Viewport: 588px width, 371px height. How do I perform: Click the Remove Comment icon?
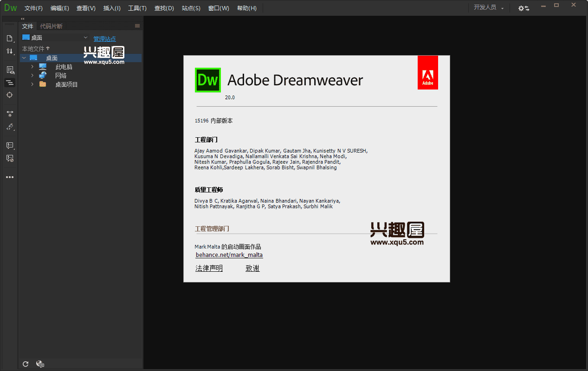coord(10,158)
